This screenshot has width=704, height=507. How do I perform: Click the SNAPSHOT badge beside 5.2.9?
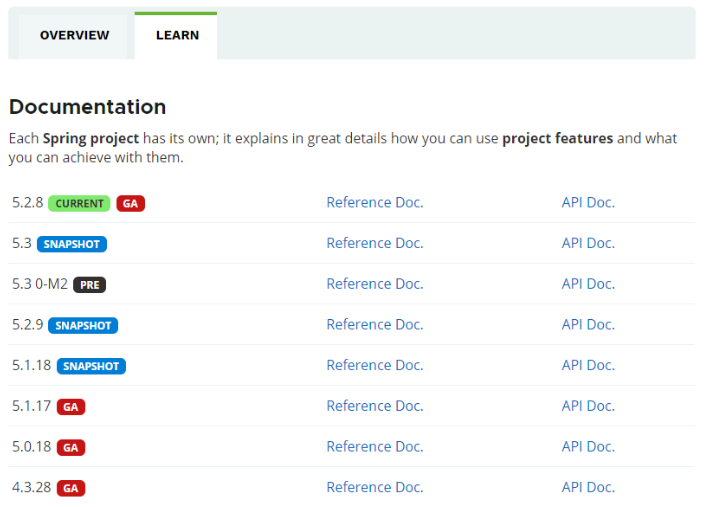(x=83, y=326)
